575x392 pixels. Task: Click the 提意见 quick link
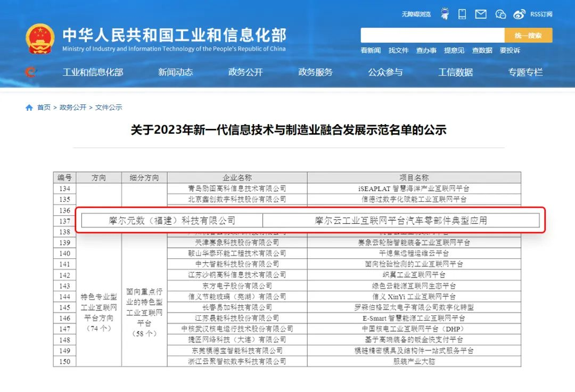pos(454,50)
